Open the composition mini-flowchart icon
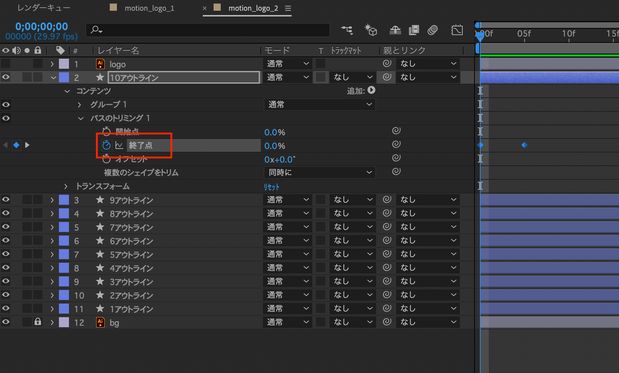 pos(347,30)
